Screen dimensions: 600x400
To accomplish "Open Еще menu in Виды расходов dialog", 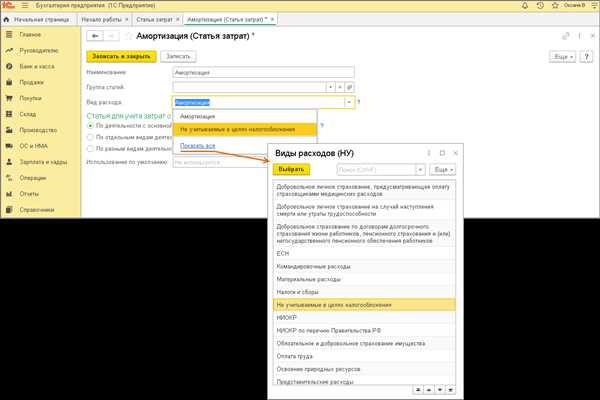I will 443,170.
